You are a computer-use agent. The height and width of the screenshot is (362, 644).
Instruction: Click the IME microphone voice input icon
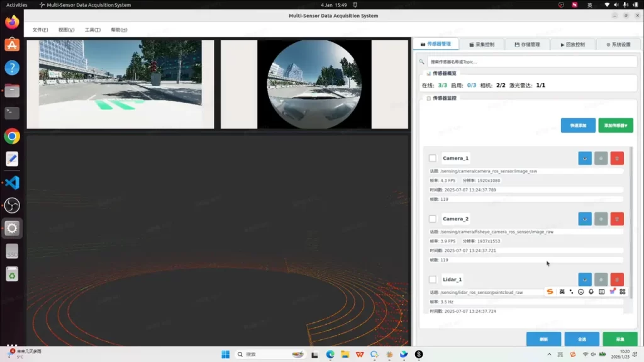click(x=591, y=291)
